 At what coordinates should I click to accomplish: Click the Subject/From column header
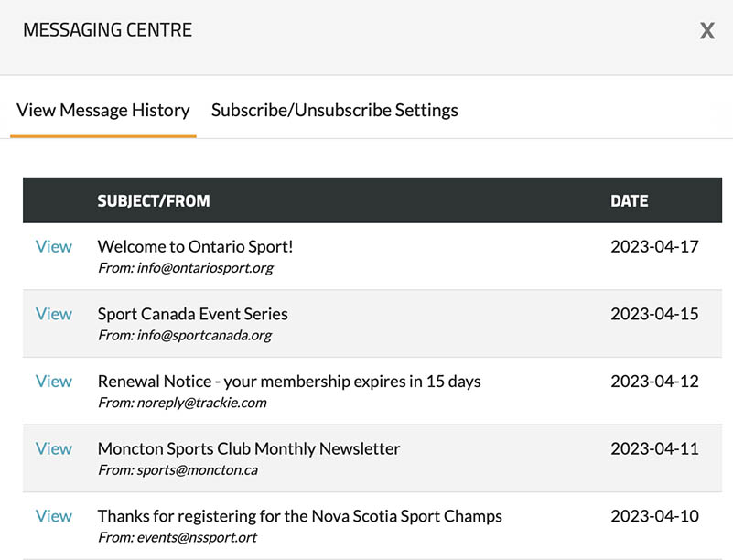click(x=154, y=200)
